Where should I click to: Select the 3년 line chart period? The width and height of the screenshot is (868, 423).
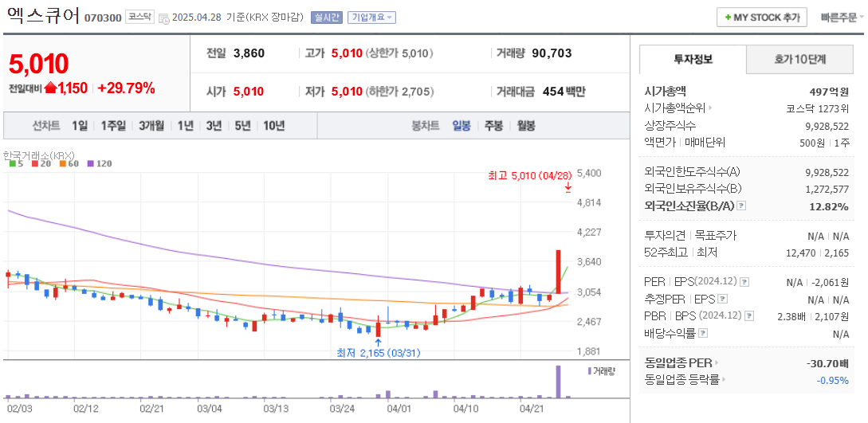[214, 126]
